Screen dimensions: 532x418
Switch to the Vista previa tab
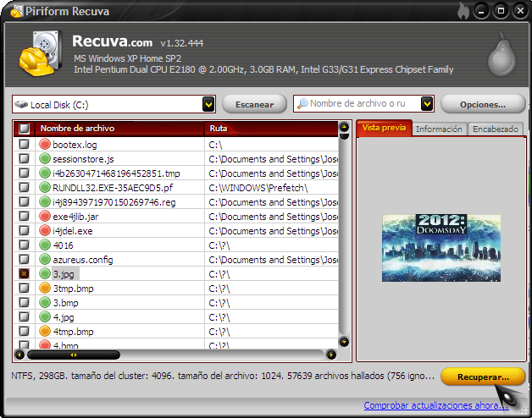click(x=384, y=128)
